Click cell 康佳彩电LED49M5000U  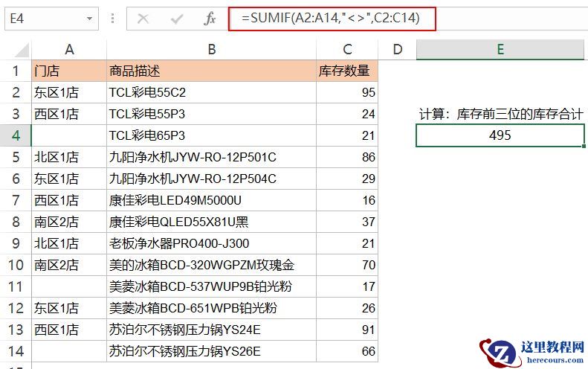pos(212,200)
